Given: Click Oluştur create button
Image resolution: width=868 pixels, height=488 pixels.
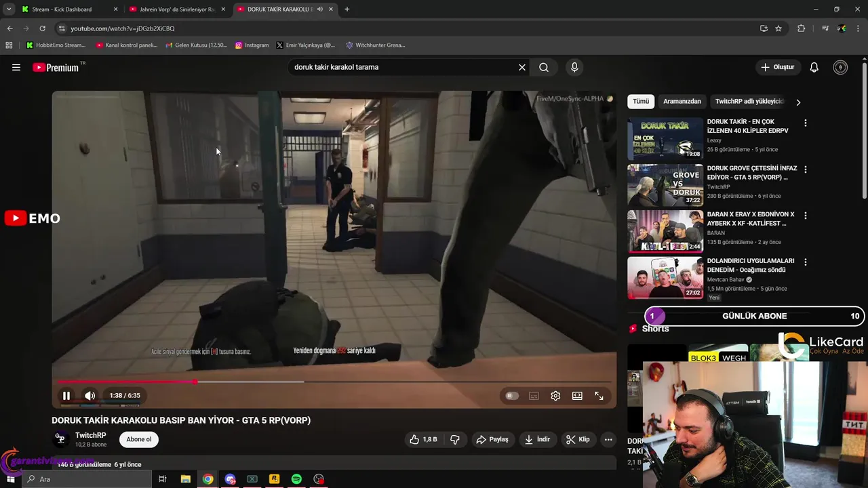Looking at the screenshot, I should pos(777,67).
